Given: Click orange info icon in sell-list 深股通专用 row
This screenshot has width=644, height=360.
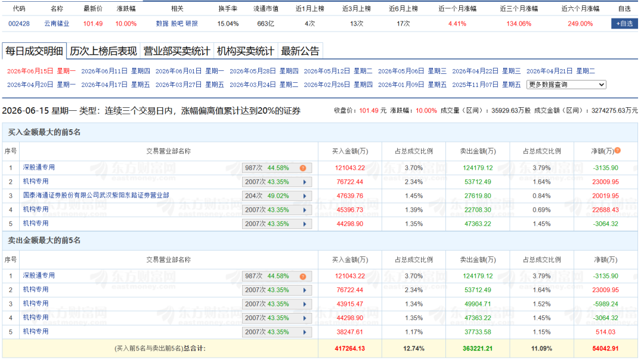Looking at the screenshot, I should (x=303, y=277).
